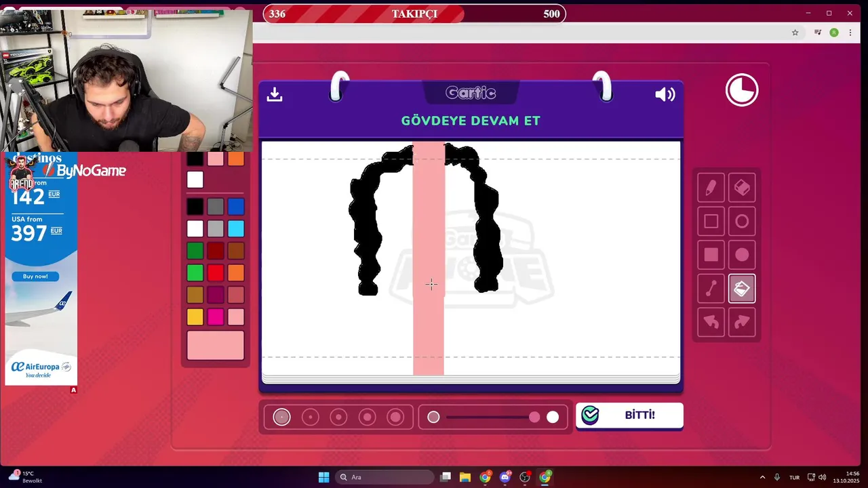Pick the dark red color swatch
Image resolution: width=868 pixels, height=488 pixels.
pyautogui.click(x=215, y=251)
